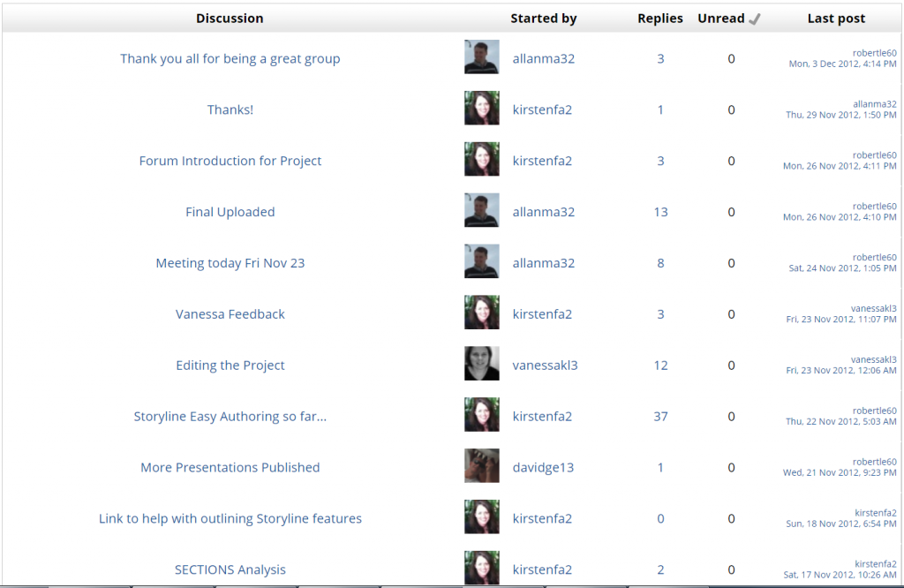Open the 'More Presentations Published' discussion

(230, 468)
